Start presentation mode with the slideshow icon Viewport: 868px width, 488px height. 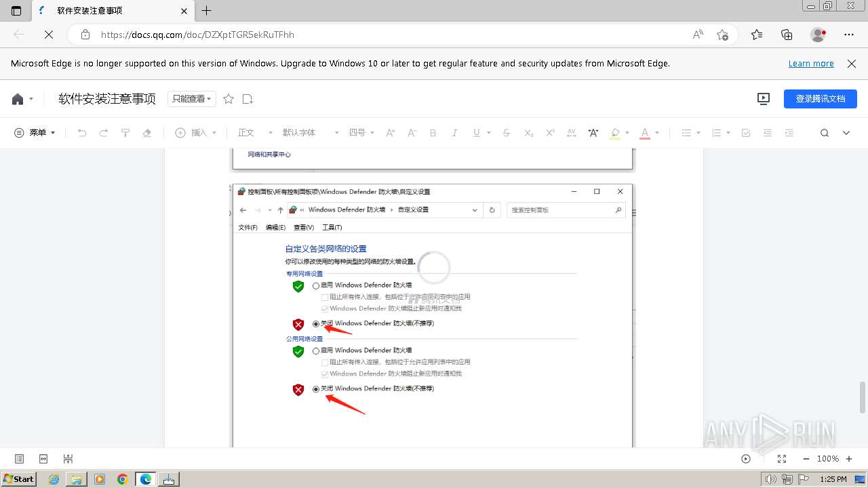click(764, 99)
